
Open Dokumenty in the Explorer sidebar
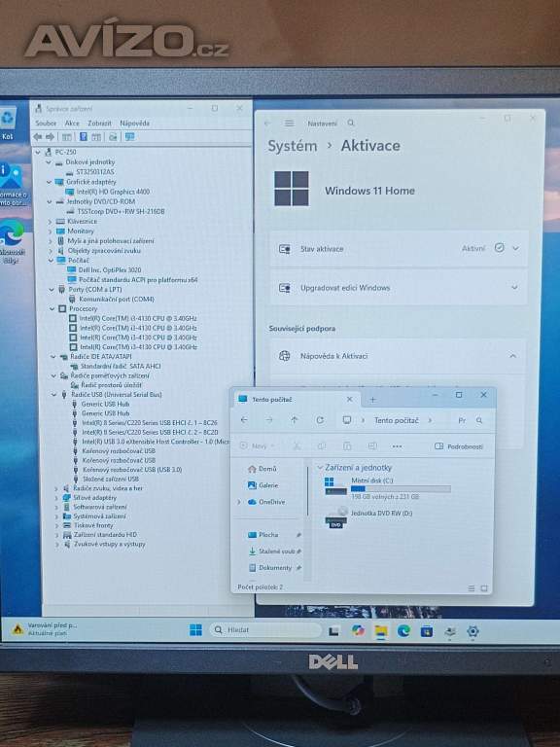[270, 568]
